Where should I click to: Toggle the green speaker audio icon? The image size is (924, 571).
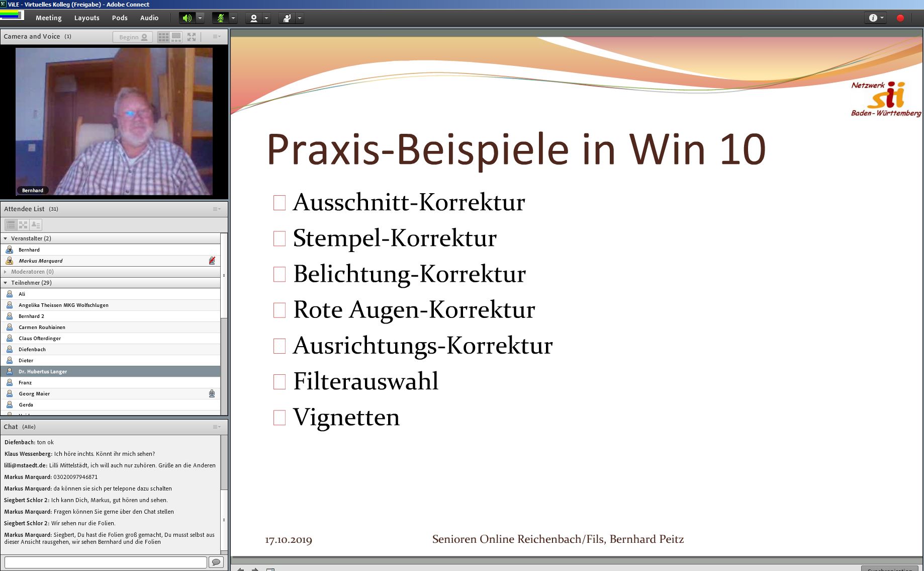(187, 18)
